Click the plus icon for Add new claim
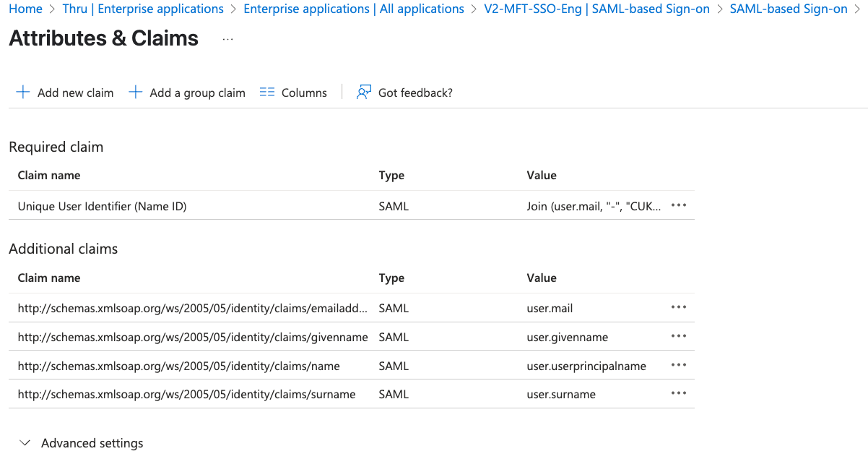The image size is (868, 459). coord(23,93)
